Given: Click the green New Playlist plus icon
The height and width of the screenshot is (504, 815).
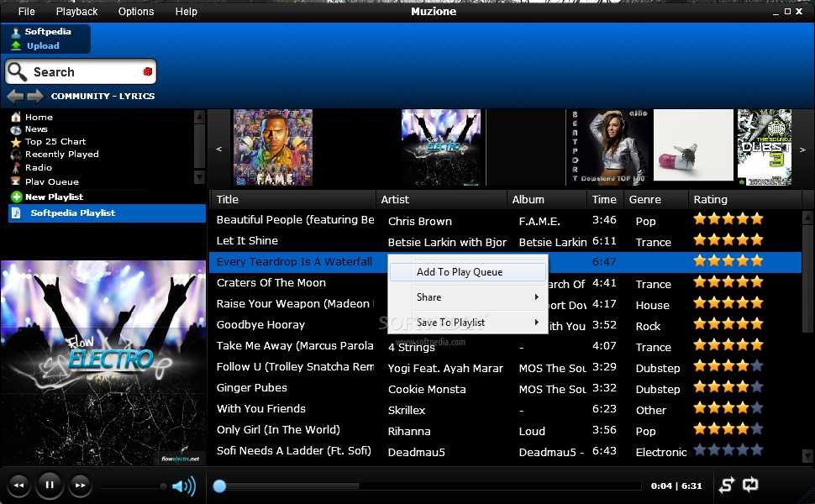Looking at the screenshot, I should tap(17, 197).
